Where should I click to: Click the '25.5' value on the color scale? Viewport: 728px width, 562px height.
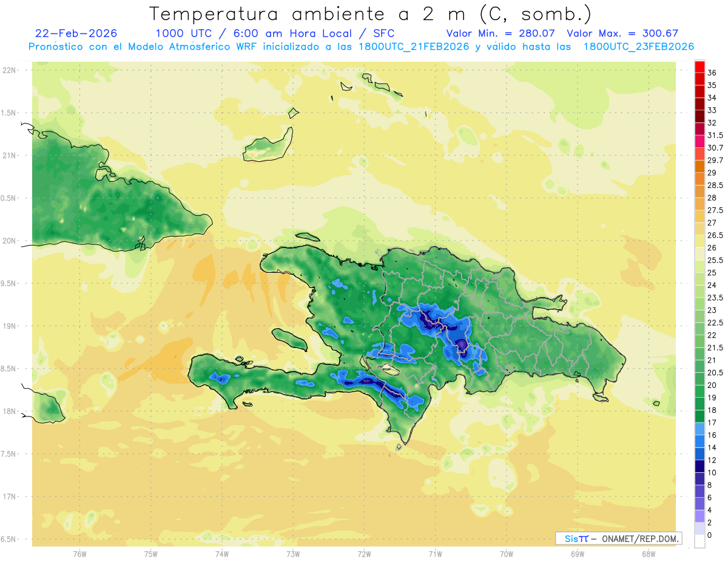click(x=715, y=261)
